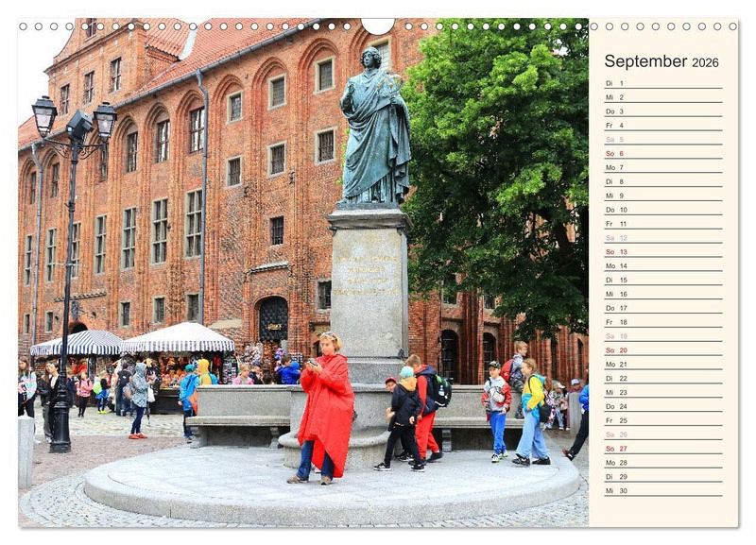Click the stone pedestal inscription

368,274
